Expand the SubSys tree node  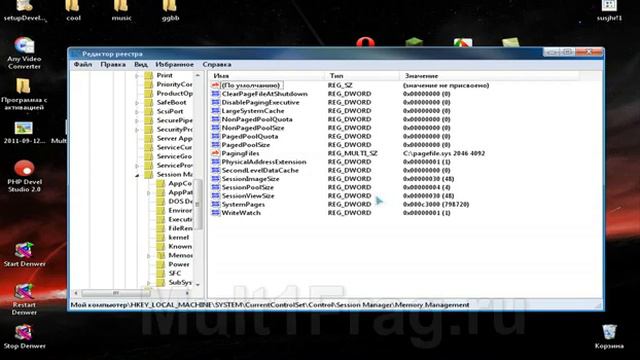pos(149,282)
